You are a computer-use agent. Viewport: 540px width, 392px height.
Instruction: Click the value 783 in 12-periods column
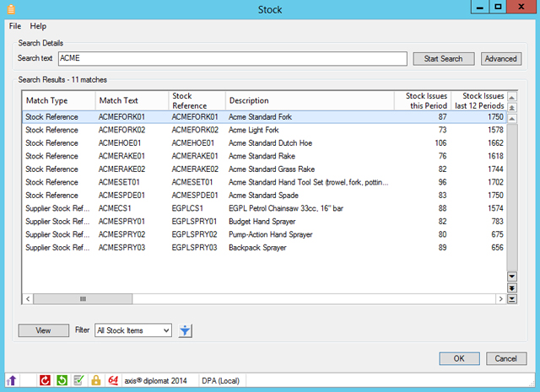coord(498,222)
